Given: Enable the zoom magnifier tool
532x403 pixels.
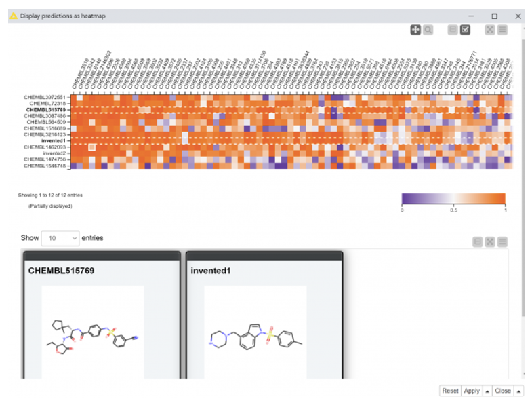Looking at the screenshot, I should 428,30.
